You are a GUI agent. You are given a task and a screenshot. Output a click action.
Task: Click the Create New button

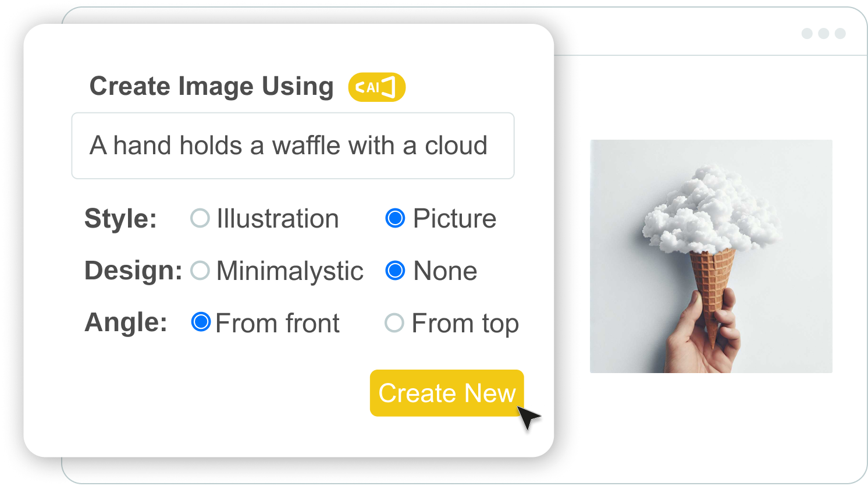(x=447, y=393)
